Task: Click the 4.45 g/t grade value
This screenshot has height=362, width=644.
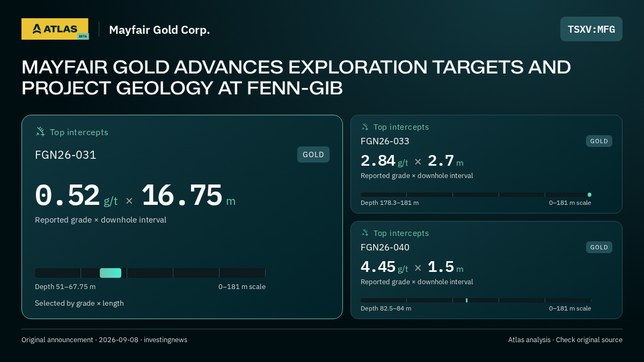Action: pyautogui.click(x=384, y=267)
